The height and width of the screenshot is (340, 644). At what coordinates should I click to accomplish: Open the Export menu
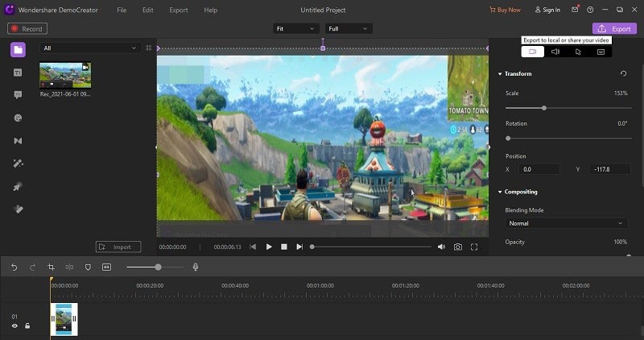click(178, 10)
